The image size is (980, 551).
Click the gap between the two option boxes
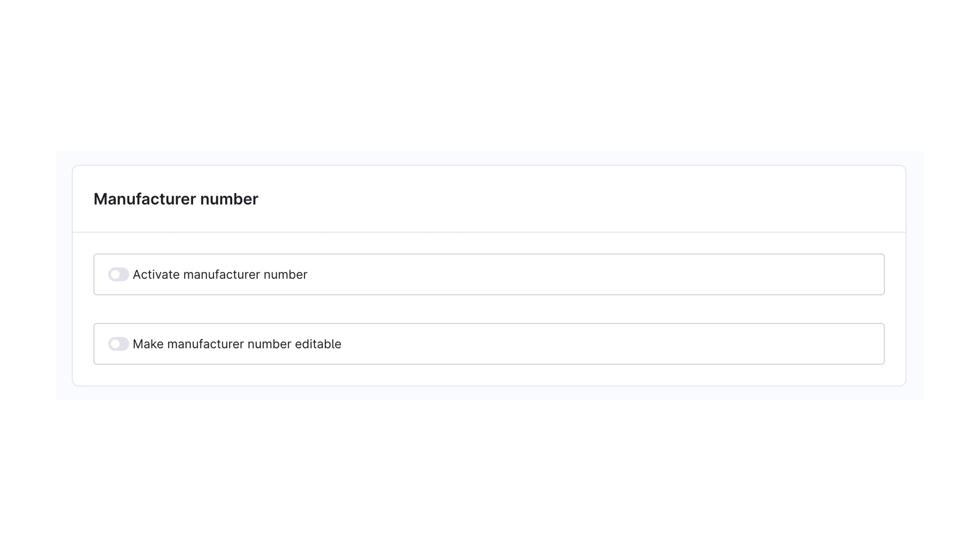click(x=489, y=309)
